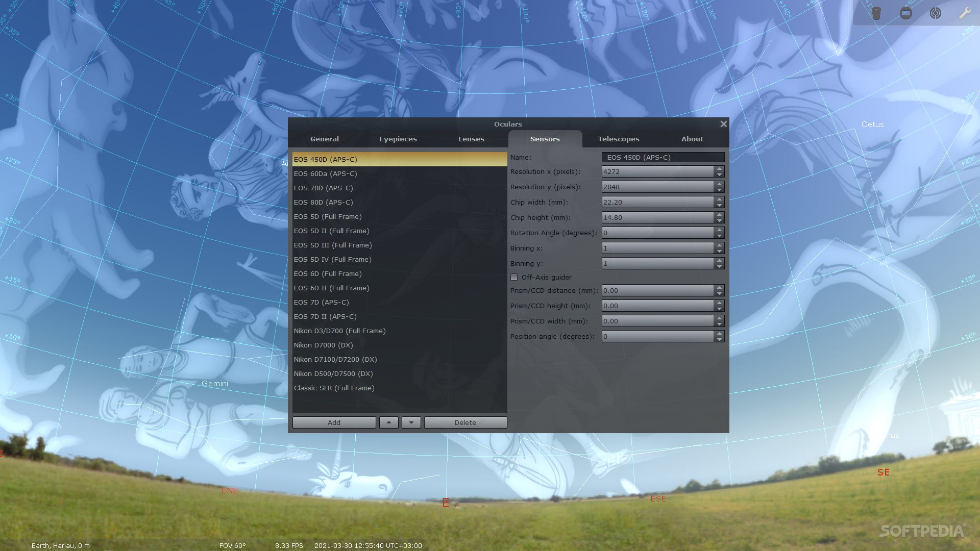Close the Oculars dialog
Viewport: 980px width, 551px height.
pyautogui.click(x=723, y=124)
